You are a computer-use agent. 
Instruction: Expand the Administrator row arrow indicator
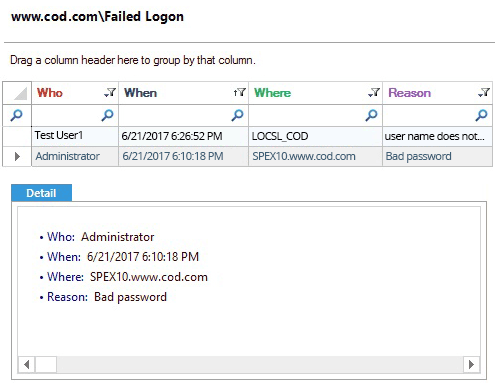click(x=17, y=156)
